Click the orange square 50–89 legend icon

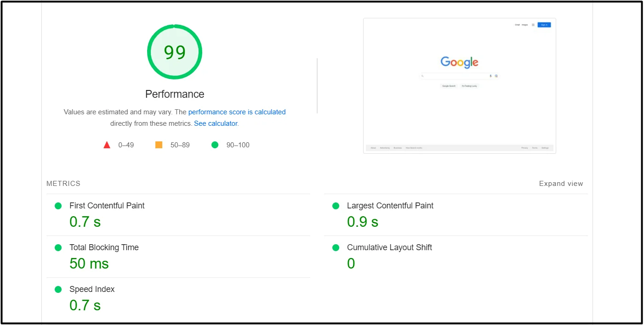click(159, 145)
